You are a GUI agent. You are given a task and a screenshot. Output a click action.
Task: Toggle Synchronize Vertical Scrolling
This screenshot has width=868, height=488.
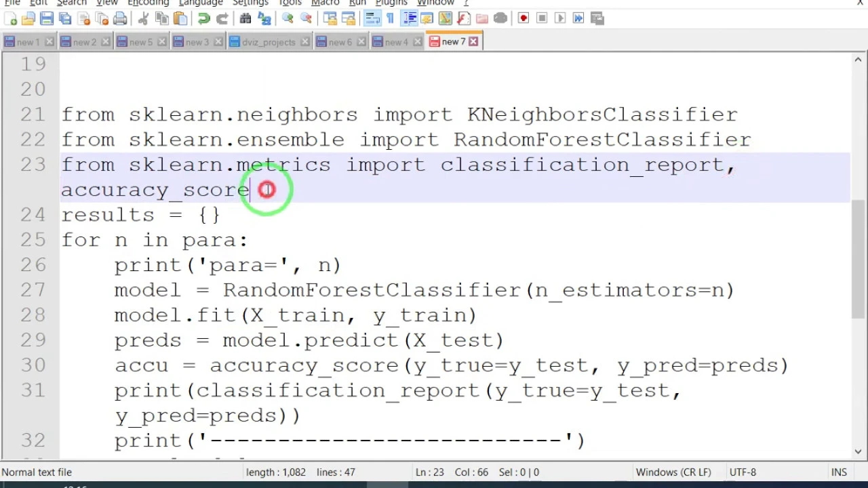[330, 18]
